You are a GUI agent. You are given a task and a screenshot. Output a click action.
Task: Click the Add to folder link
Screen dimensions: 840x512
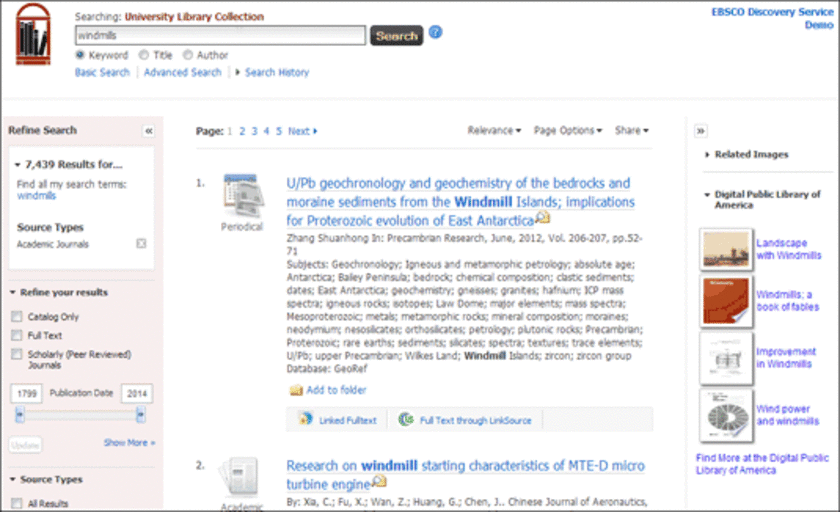[336, 390]
